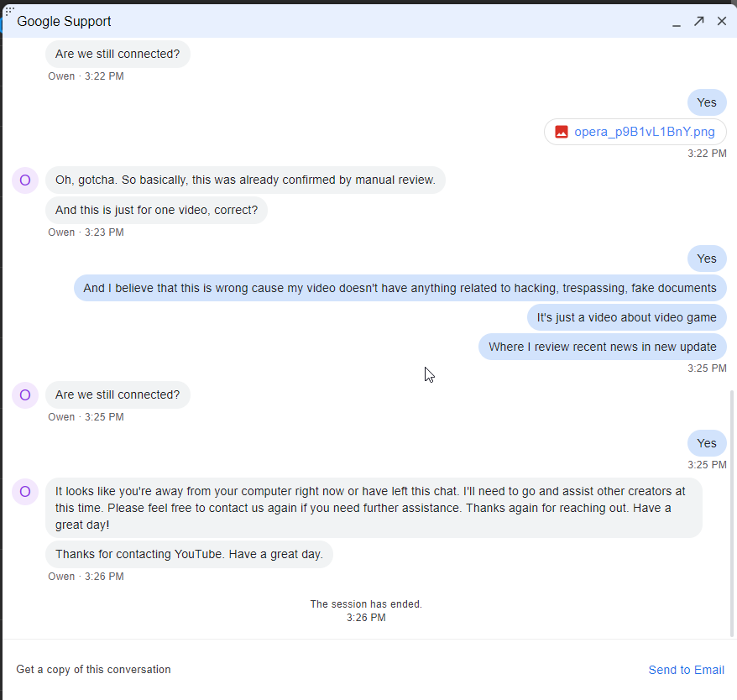Click the 3:22 PM 'Are we still connected?' message
Screen dimensions: 737x700
click(x=118, y=54)
